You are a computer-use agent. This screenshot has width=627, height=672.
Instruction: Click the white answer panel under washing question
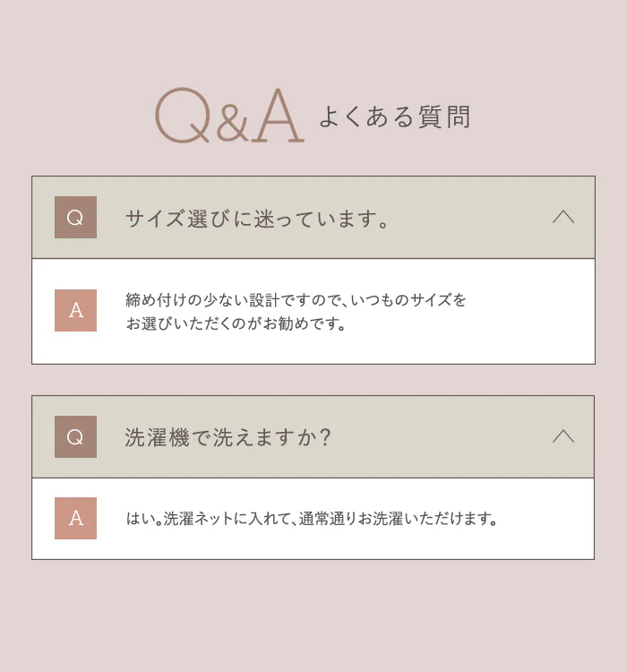click(313, 519)
